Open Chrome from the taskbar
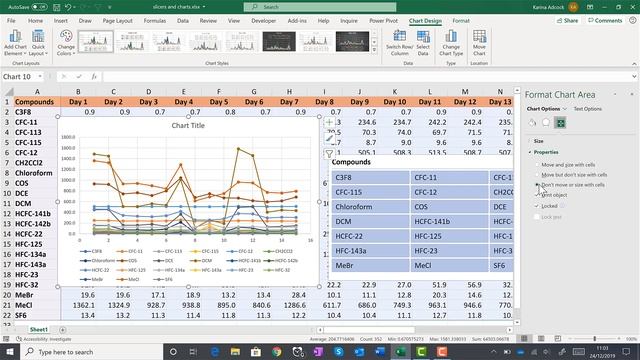Image resolution: width=640 pixels, height=360 pixels. (x=277, y=351)
